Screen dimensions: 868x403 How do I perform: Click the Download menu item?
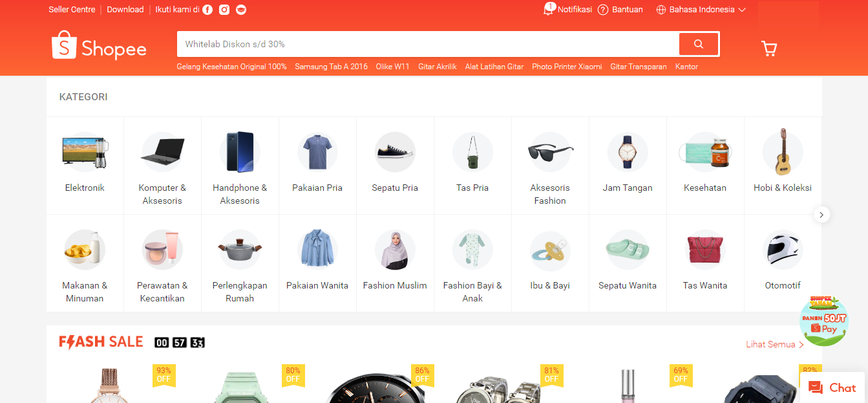(x=125, y=10)
